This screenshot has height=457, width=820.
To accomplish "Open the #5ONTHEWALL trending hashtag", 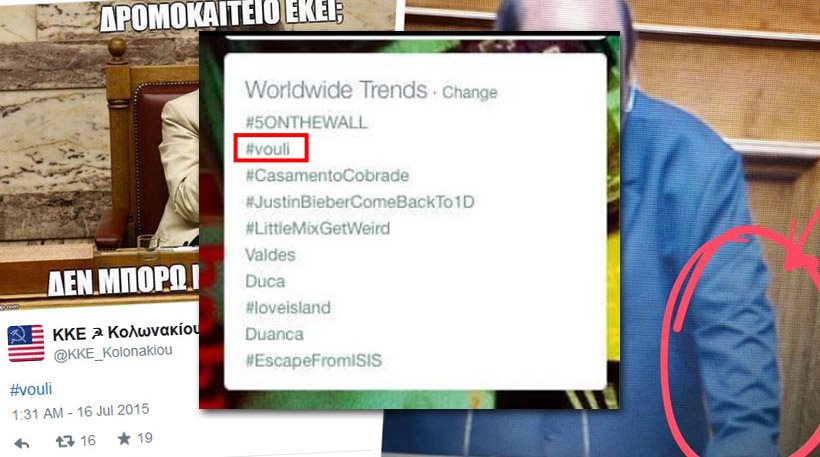I will coord(306,122).
